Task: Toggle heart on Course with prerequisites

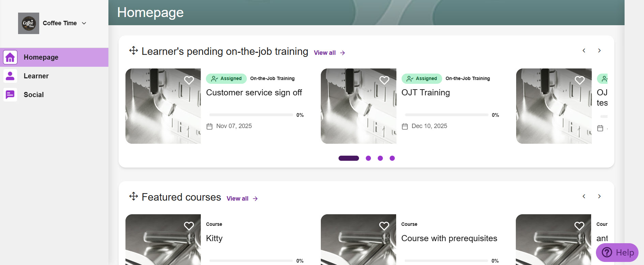Action: (x=384, y=226)
